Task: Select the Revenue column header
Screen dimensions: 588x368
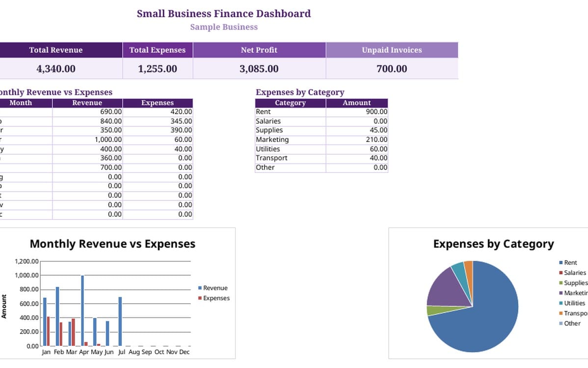Action: click(x=87, y=103)
